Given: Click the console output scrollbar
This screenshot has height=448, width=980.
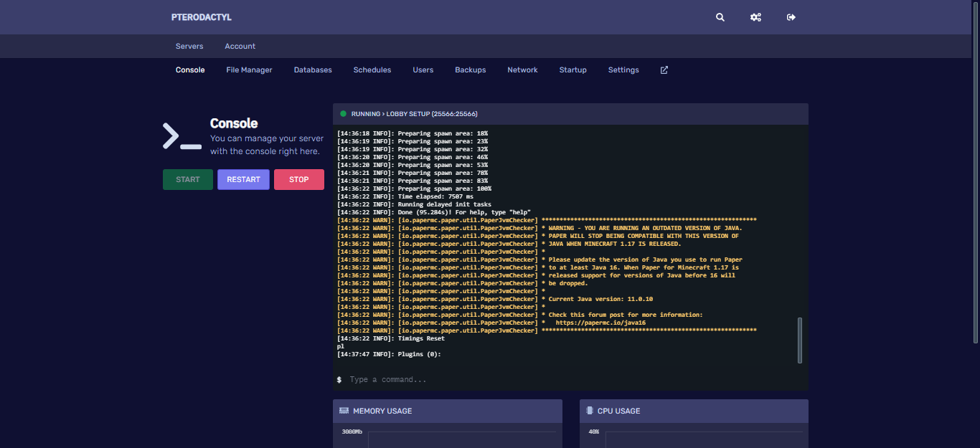Looking at the screenshot, I should pyautogui.click(x=800, y=340).
